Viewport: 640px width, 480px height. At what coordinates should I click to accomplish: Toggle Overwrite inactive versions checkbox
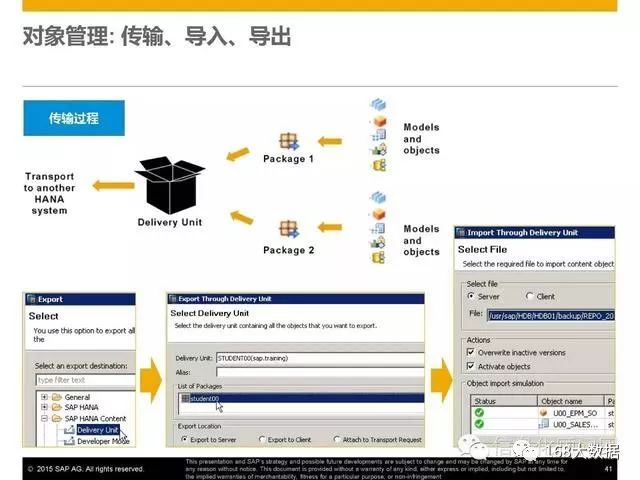tap(471, 352)
